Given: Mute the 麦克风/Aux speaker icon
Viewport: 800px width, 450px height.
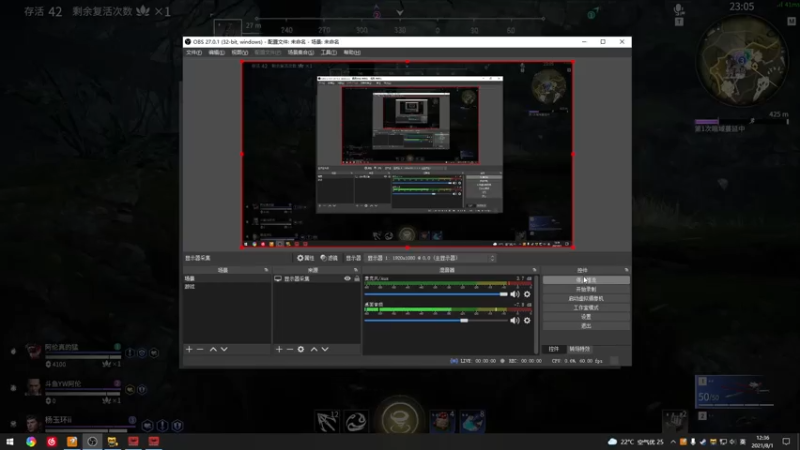Looking at the screenshot, I should (515, 294).
